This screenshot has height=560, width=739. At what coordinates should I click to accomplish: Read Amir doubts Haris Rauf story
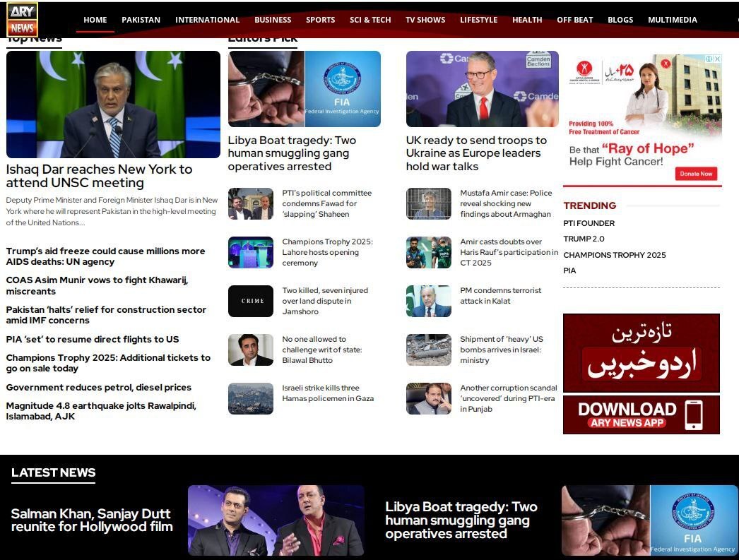coord(509,252)
